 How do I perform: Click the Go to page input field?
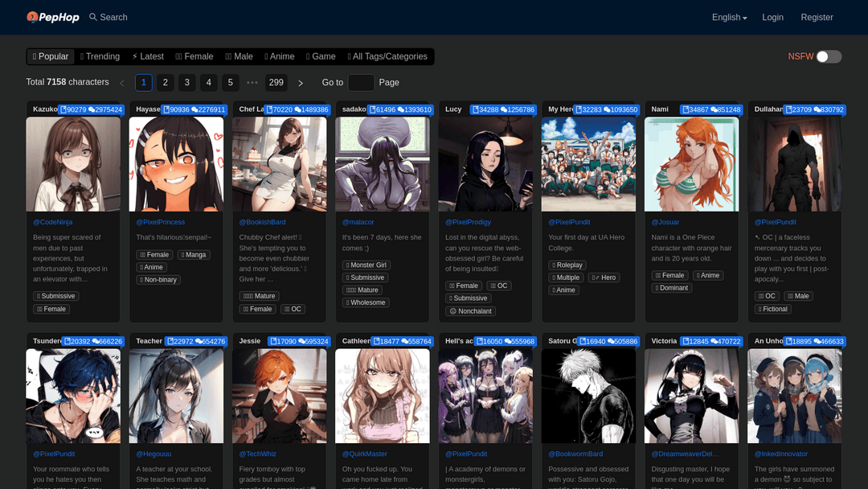[x=361, y=83]
